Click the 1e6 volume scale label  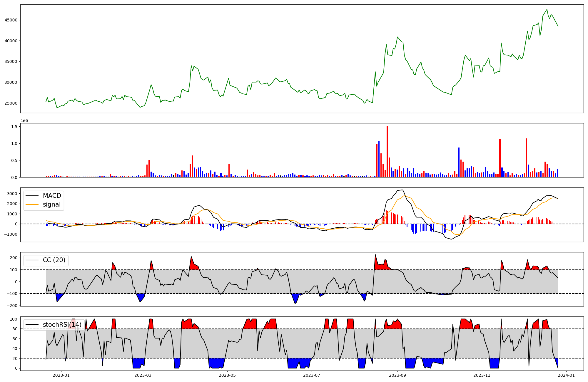click(x=24, y=121)
